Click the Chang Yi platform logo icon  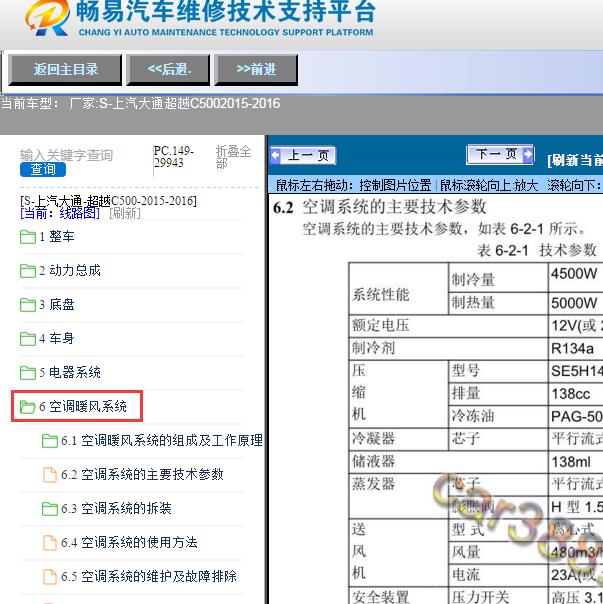coord(48,18)
